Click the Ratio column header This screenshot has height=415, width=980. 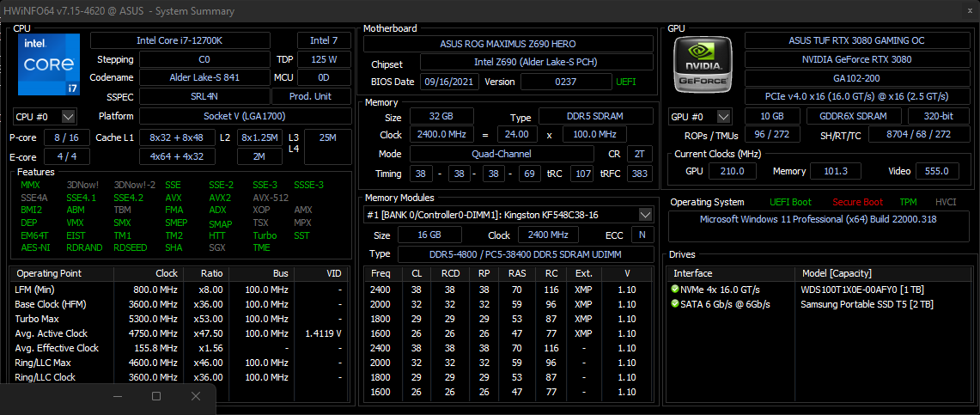pyautogui.click(x=204, y=274)
